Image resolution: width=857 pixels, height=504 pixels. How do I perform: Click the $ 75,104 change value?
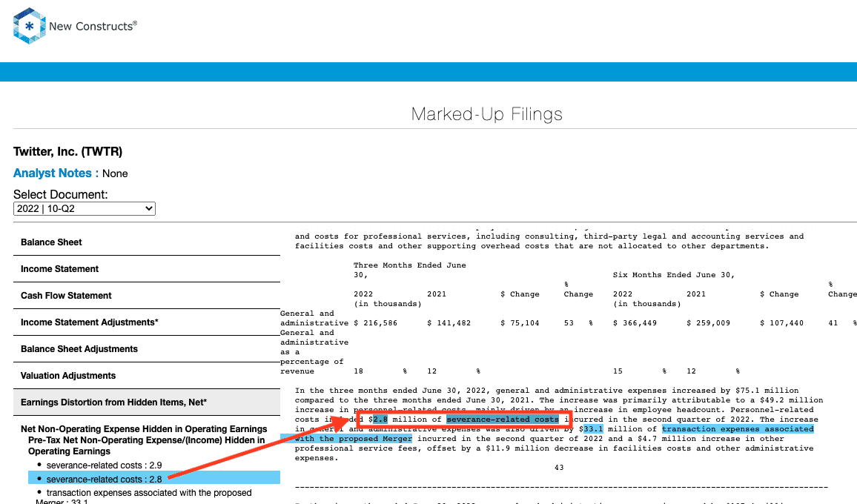tap(520, 323)
